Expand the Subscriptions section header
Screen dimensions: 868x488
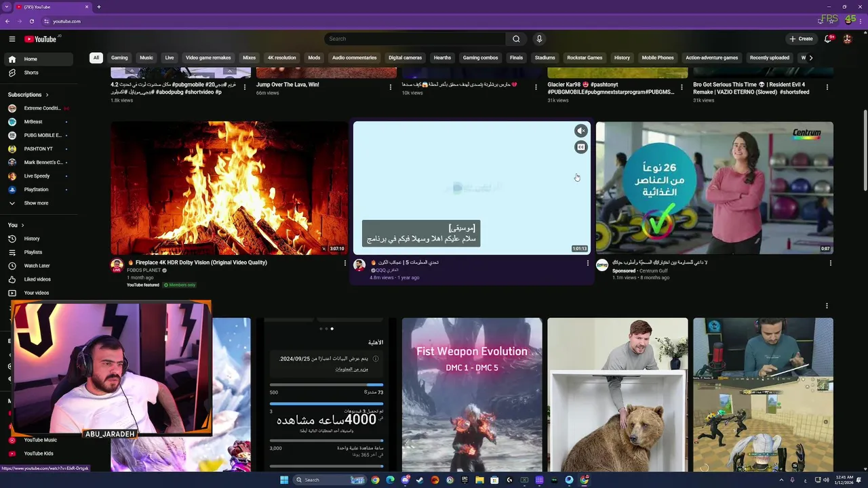tap(28, 94)
